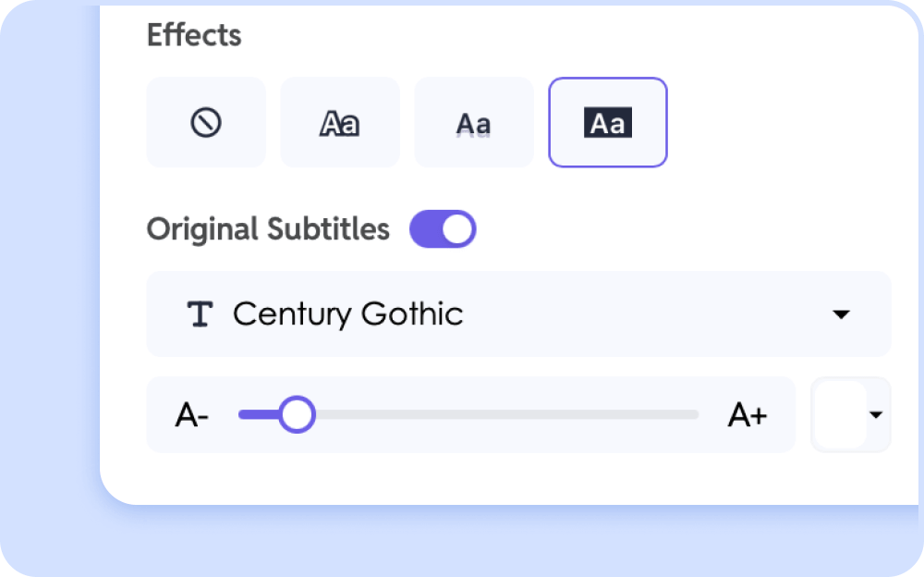The image size is (924, 577).
Task: Click the Original Subtitles label
Action: (x=268, y=229)
